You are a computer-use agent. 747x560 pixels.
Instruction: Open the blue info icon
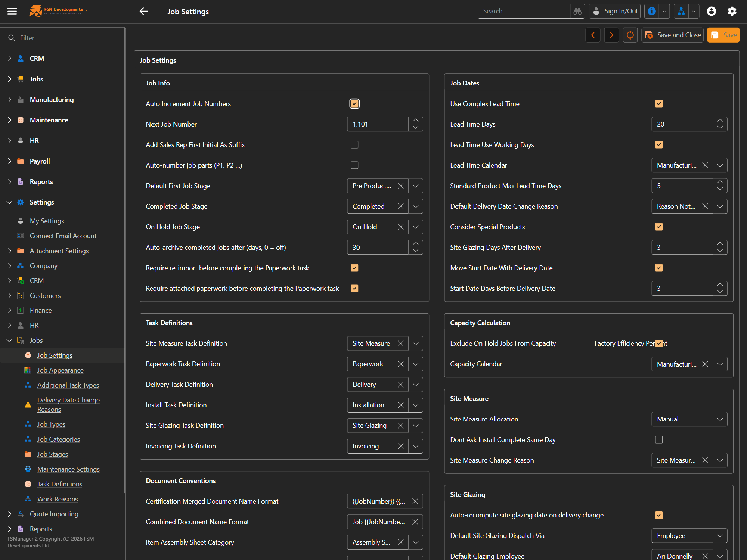[x=652, y=11]
